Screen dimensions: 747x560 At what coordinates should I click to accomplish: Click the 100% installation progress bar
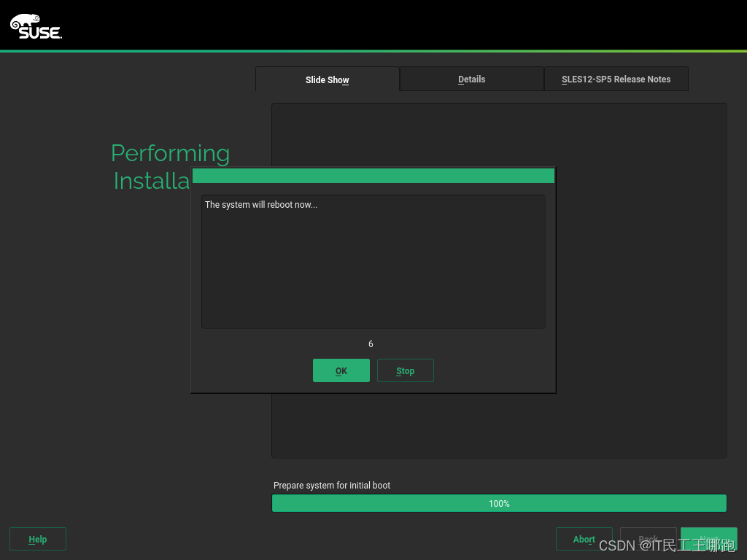tap(499, 502)
